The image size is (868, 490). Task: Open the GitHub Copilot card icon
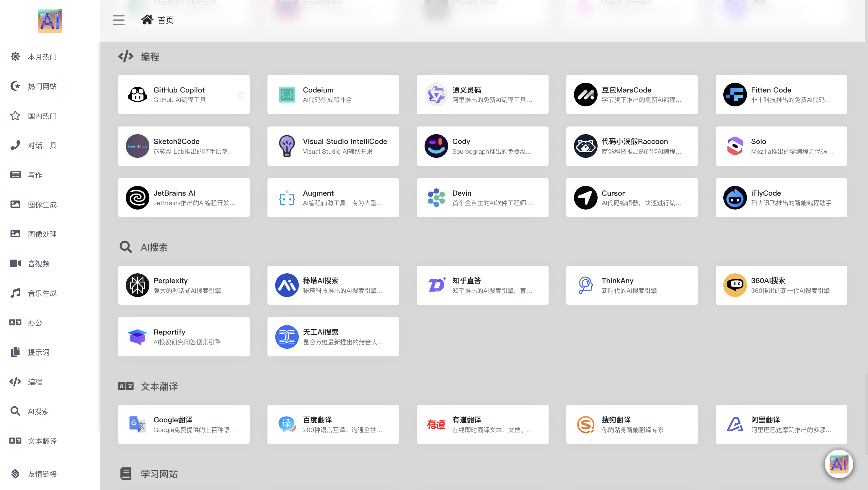pyautogui.click(x=137, y=95)
